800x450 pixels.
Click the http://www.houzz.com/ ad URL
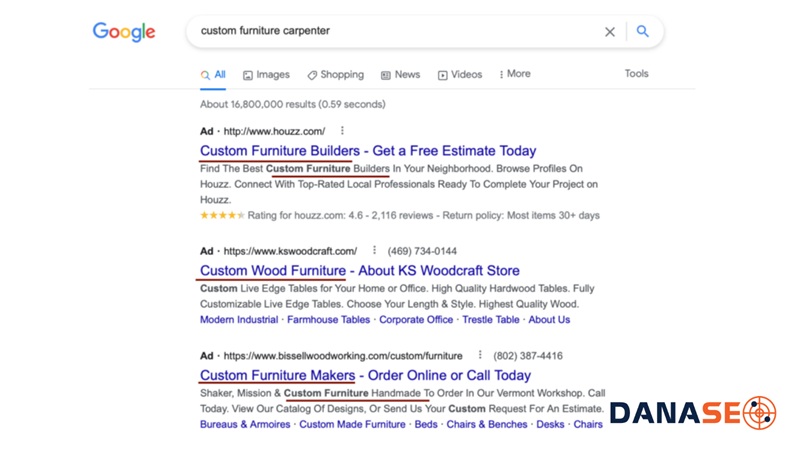pyautogui.click(x=274, y=132)
